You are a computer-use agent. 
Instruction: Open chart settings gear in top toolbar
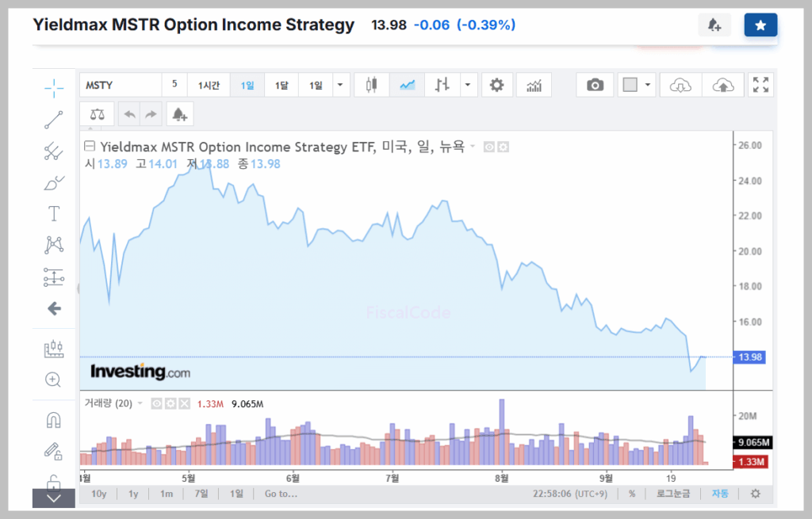click(496, 85)
